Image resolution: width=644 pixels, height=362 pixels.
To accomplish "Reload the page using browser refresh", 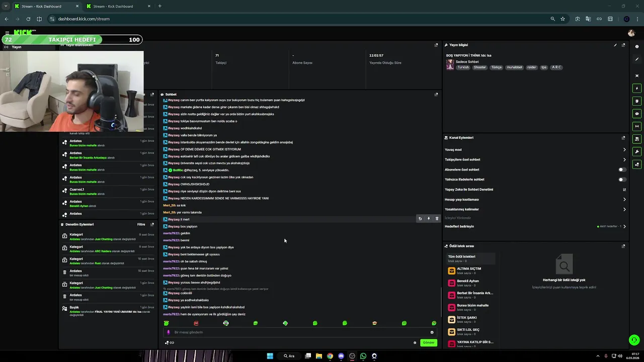I will (28, 19).
